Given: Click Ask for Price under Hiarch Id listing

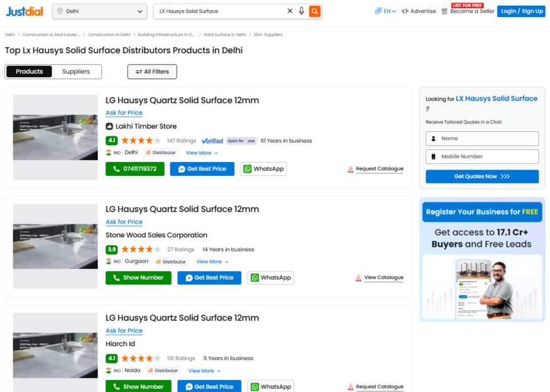Looking at the screenshot, I should pos(124,330).
